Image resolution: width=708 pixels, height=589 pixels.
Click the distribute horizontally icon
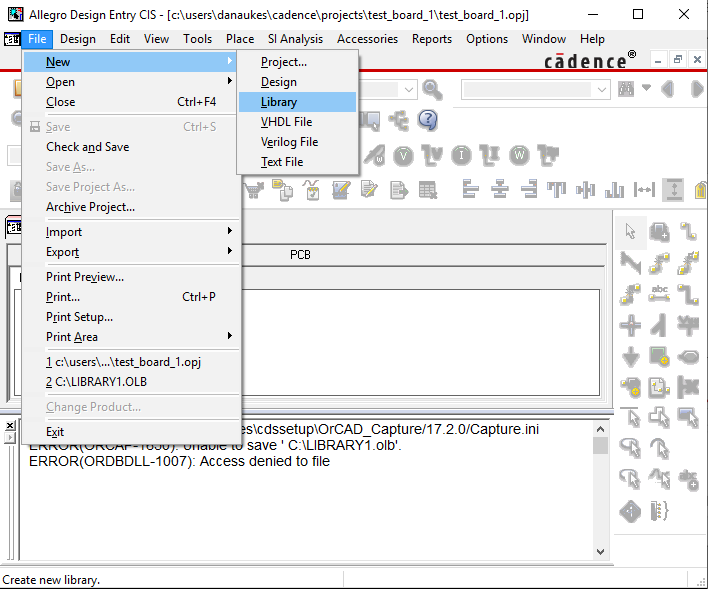[x=644, y=189]
